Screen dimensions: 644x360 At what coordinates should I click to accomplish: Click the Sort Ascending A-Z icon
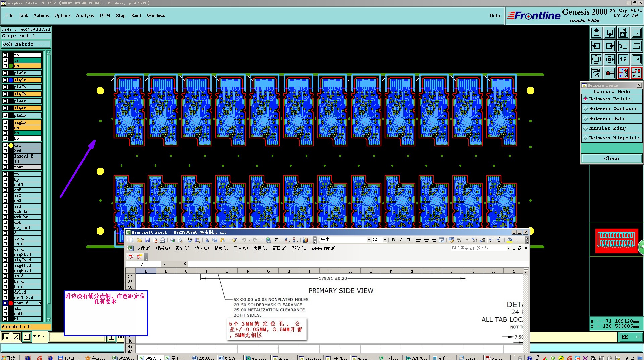(x=287, y=240)
